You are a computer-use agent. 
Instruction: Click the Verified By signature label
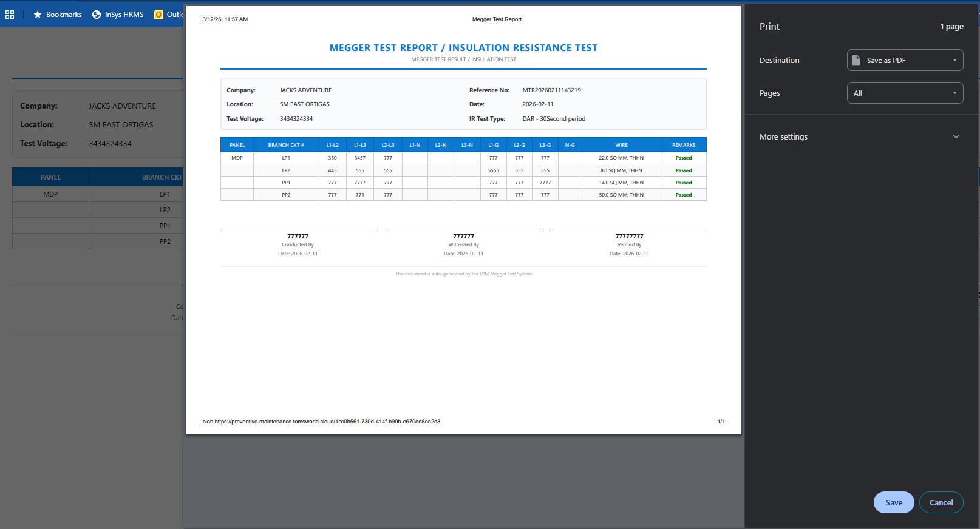coord(629,245)
